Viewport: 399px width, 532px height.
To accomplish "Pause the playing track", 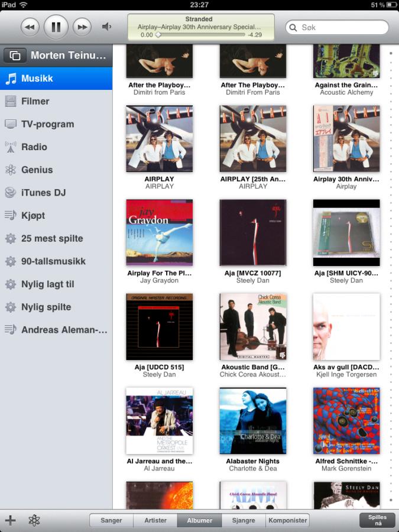I will coord(56,27).
